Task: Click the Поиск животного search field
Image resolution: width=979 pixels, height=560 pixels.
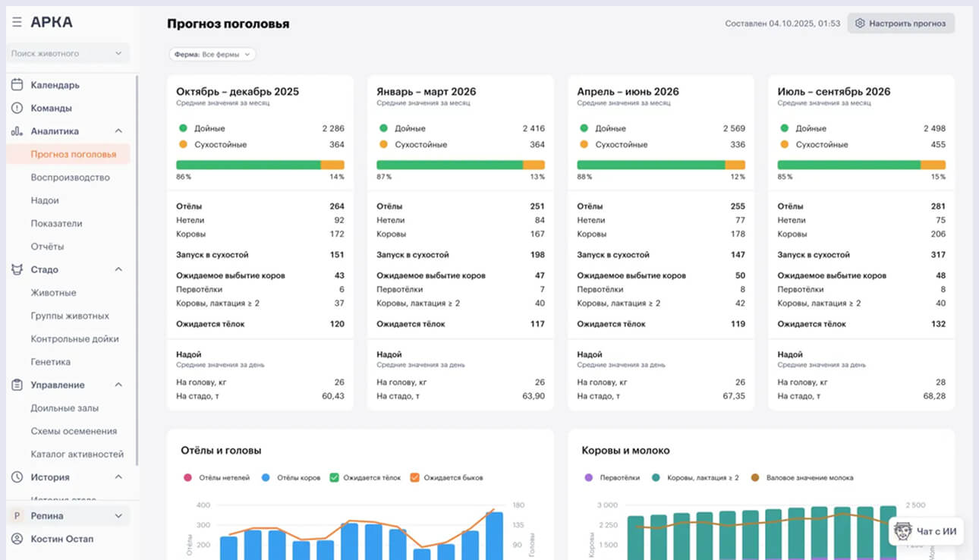Action: tap(61, 54)
